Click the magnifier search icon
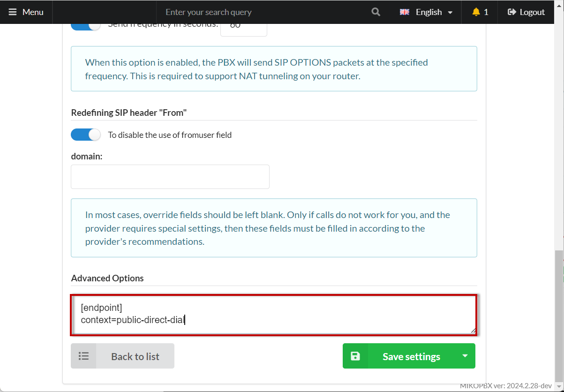Viewport: 564px width, 392px height. click(376, 12)
